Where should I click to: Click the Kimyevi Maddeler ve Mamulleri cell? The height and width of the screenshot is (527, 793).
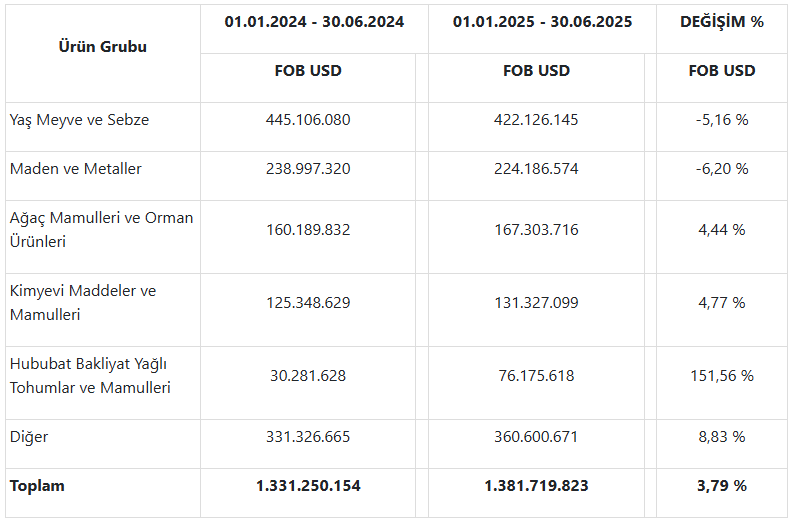tap(83, 302)
